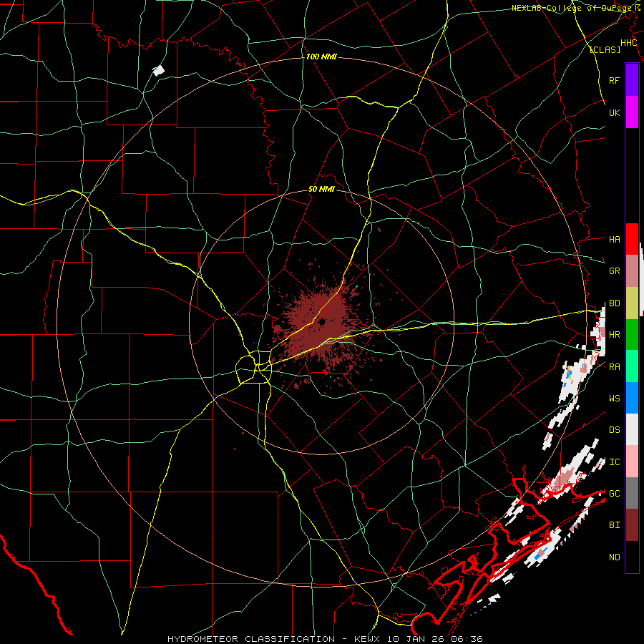This screenshot has height=644, width=644.
Task: Click the DS legend label
Action: (615, 430)
